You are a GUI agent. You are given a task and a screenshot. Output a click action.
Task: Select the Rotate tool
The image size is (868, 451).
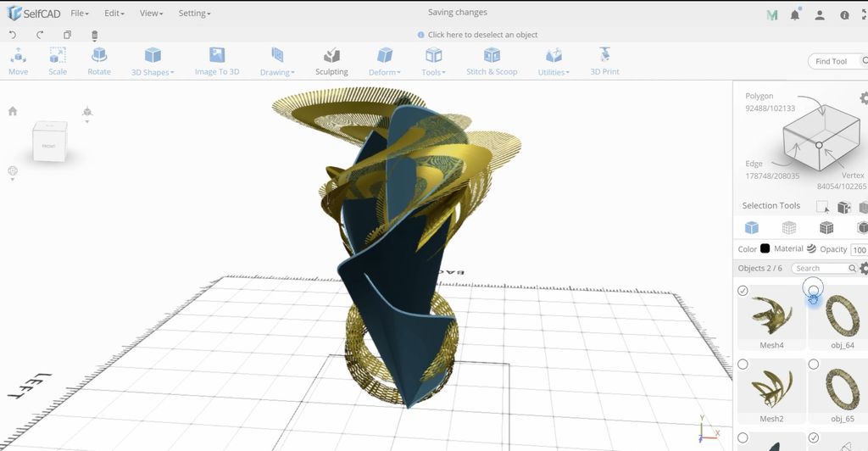point(99,61)
